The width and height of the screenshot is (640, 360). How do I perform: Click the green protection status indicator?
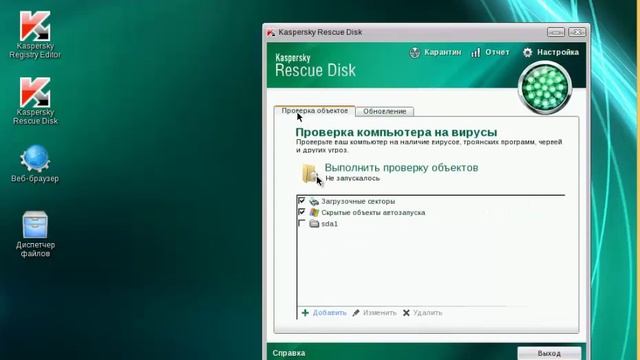coord(545,88)
